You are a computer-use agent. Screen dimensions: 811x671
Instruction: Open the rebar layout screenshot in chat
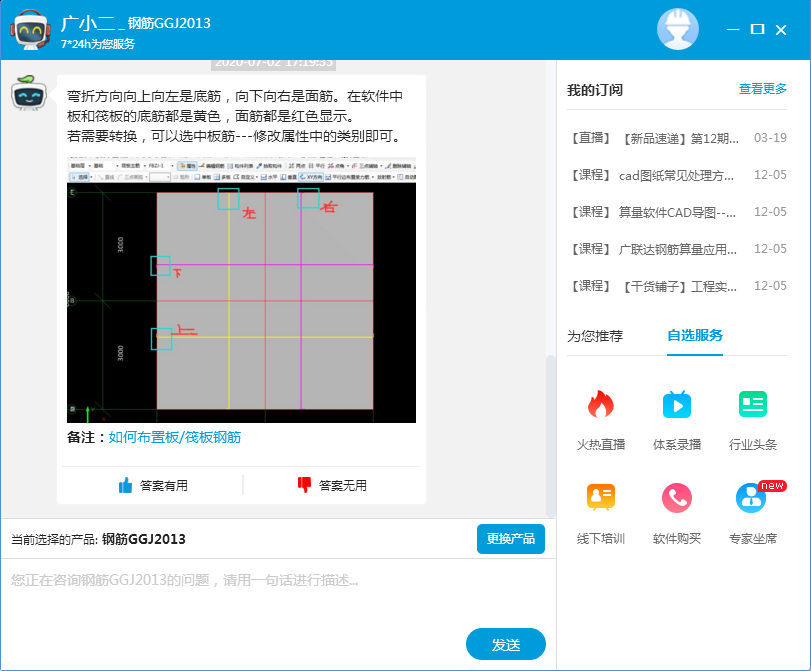[242, 290]
